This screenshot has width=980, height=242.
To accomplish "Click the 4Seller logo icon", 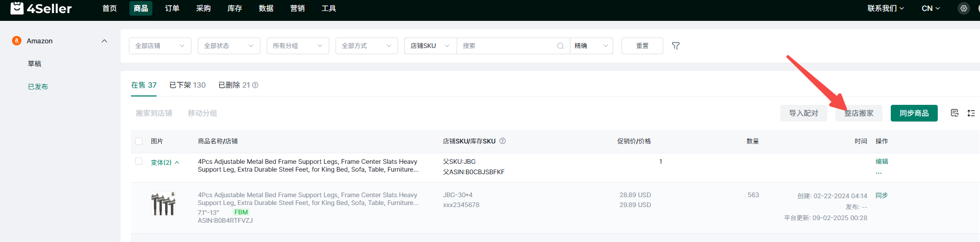I will pyautogui.click(x=17, y=8).
